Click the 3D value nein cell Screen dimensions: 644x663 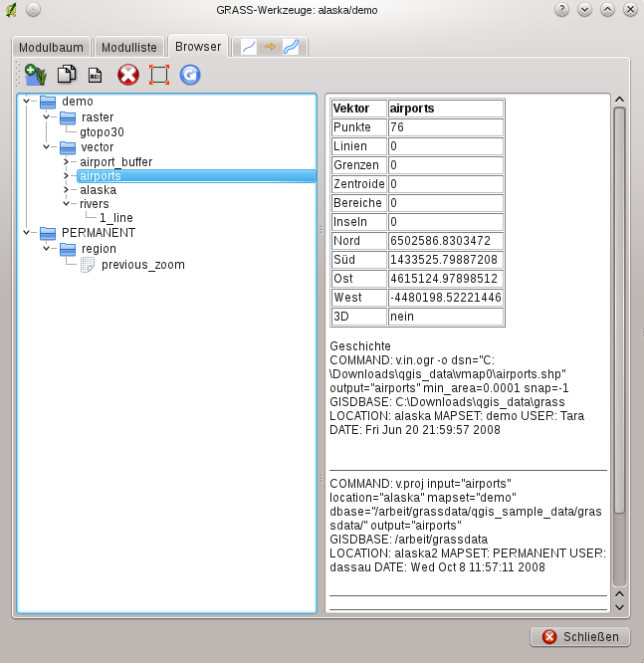click(446, 317)
